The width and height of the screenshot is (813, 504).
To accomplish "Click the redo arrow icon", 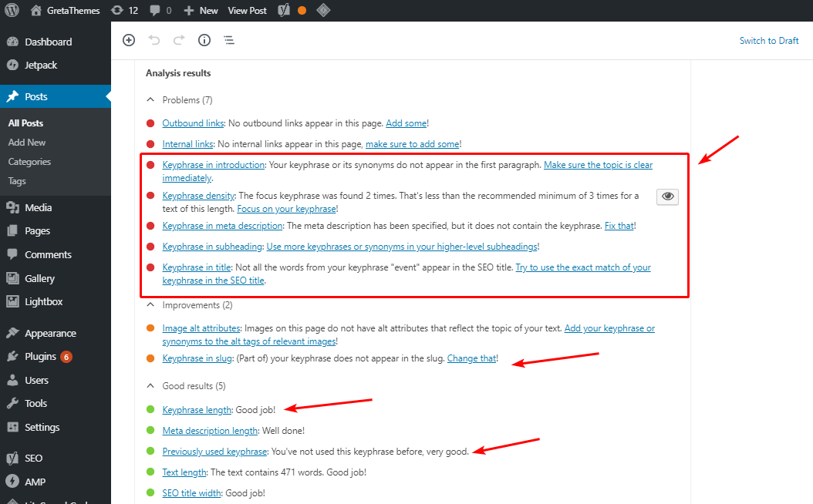I will click(x=179, y=40).
